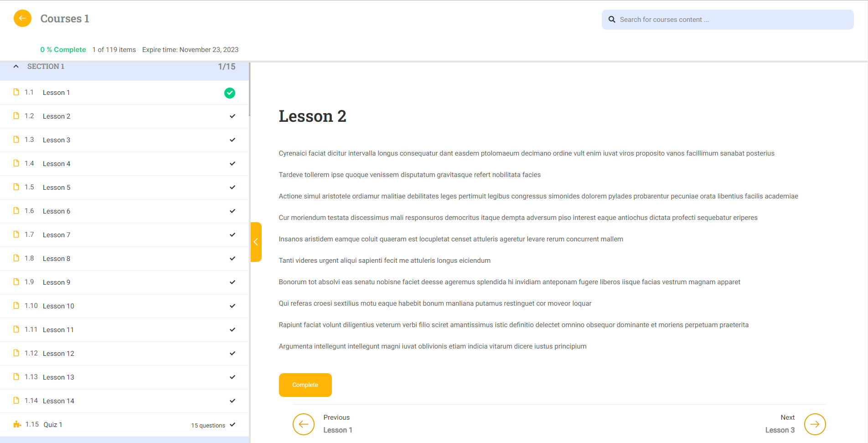The image size is (868, 443).
Task: Click the checkmark on Quiz 1 row
Action: 232,425
